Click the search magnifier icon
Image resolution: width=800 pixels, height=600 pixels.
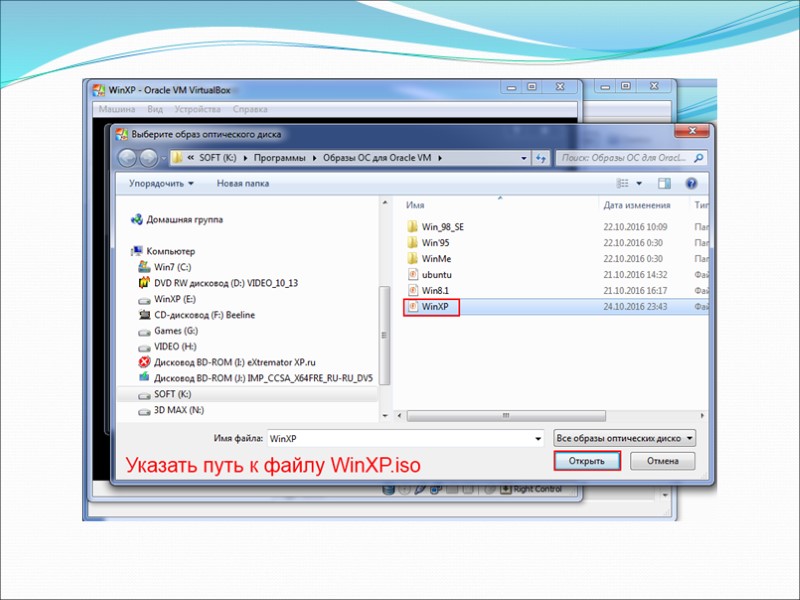[699, 158]
